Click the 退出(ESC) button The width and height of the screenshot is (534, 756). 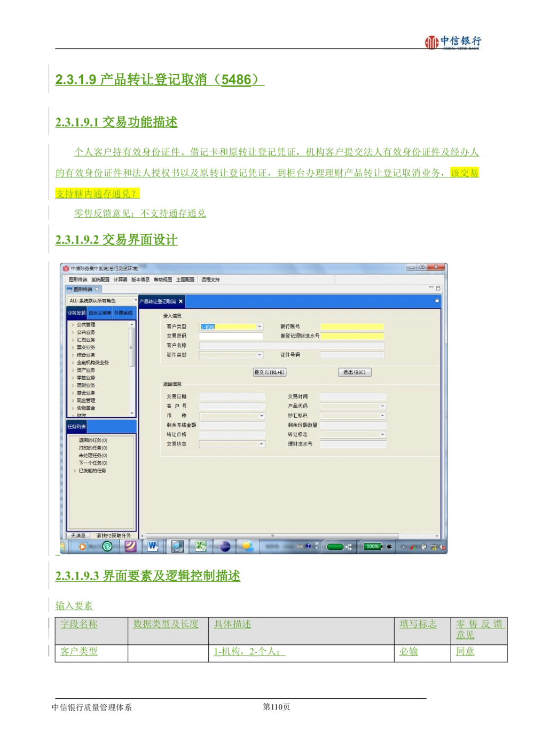point(355,372)
